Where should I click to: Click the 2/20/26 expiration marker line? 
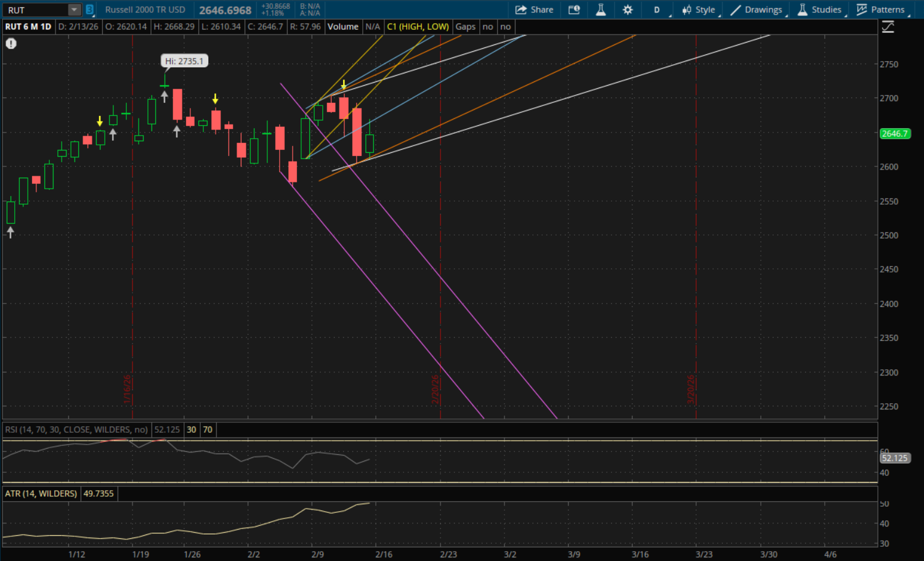[440, 247]
